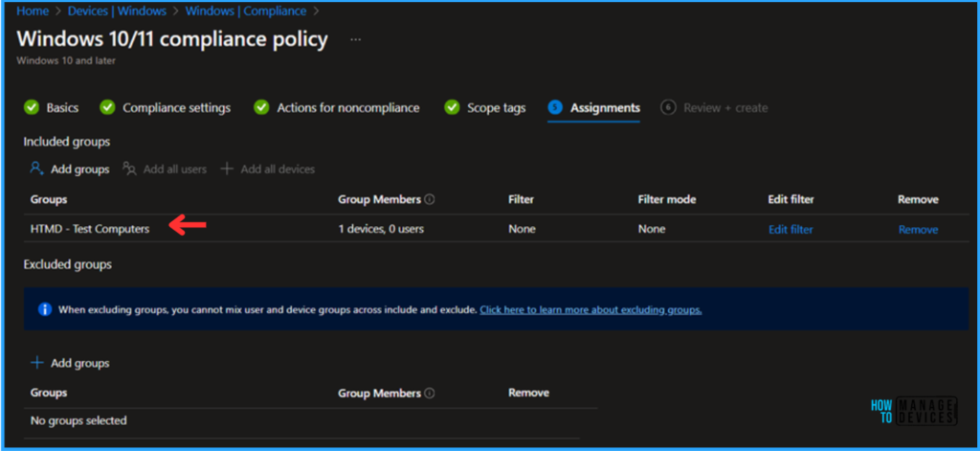
Task: Click No groups selected text
Action: tap(78, 420)
